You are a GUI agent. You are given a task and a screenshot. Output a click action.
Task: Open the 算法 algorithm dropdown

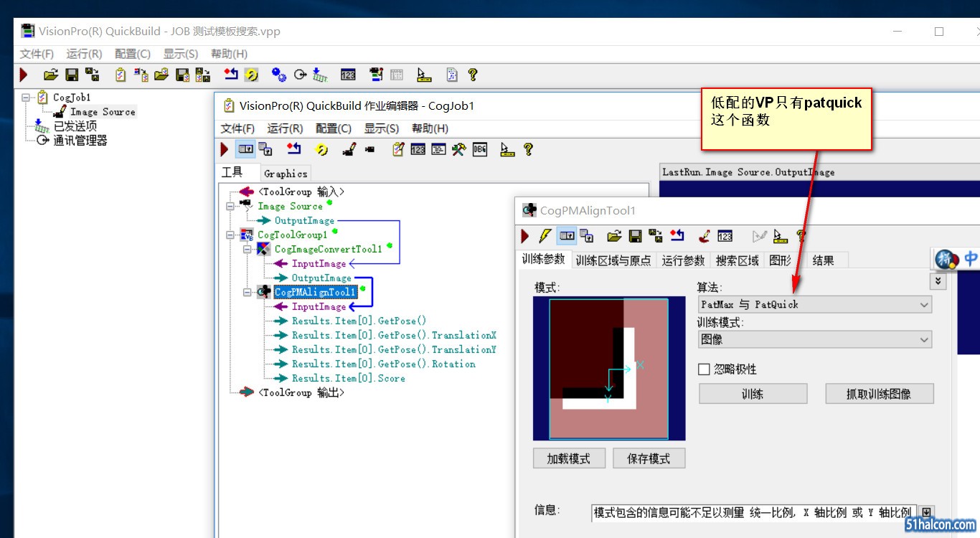(x=814, y=304)
